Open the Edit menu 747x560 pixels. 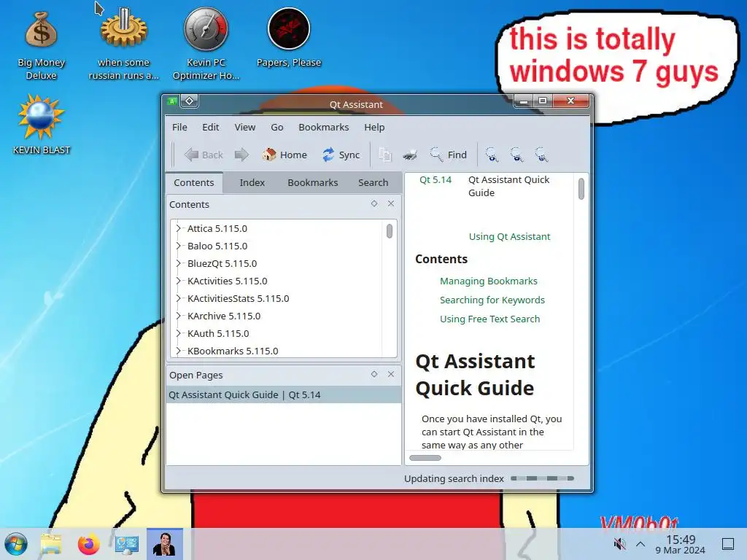point(211,127)
